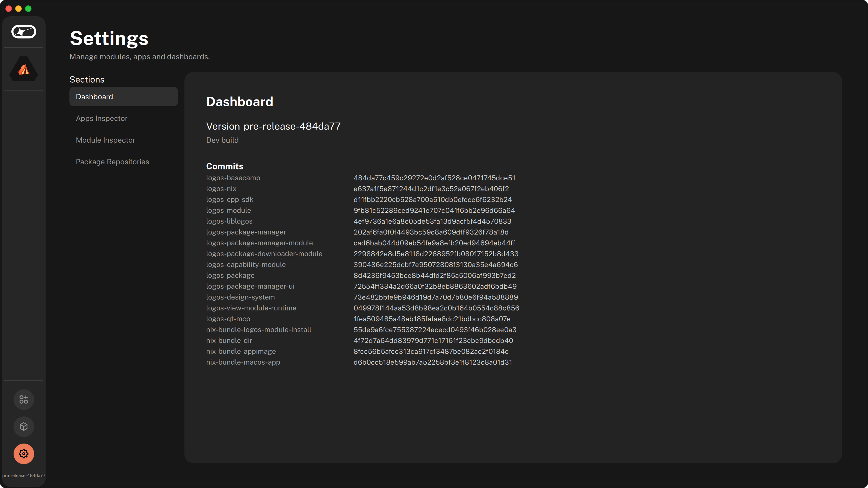Click the commit hash starting cad6bab044d0
The width and height of the screenshot is (868, 488).
tap(434, 243)
